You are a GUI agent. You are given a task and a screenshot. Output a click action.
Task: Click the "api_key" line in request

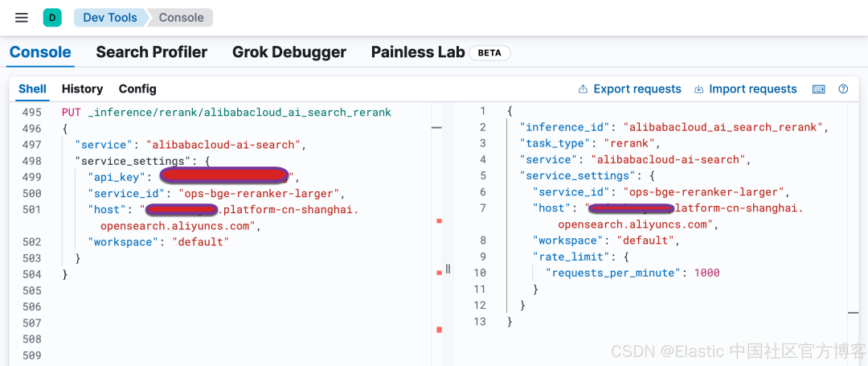tap(194, 177)
